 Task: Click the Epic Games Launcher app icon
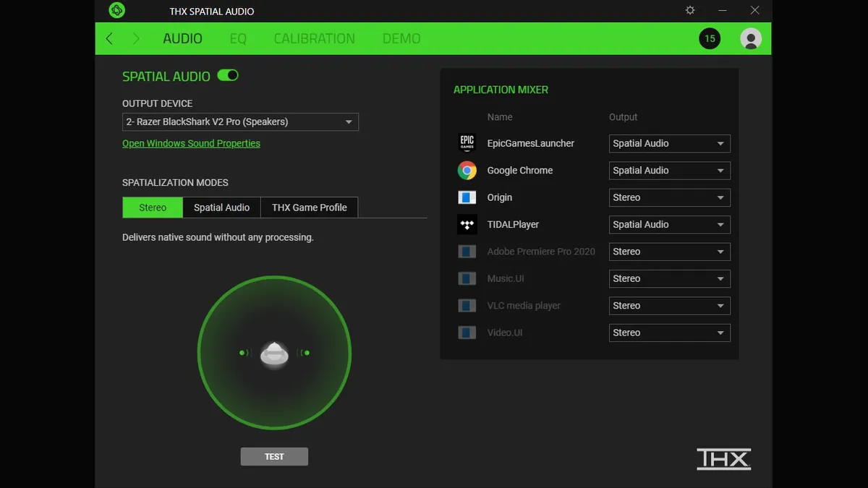coord(467,143)
